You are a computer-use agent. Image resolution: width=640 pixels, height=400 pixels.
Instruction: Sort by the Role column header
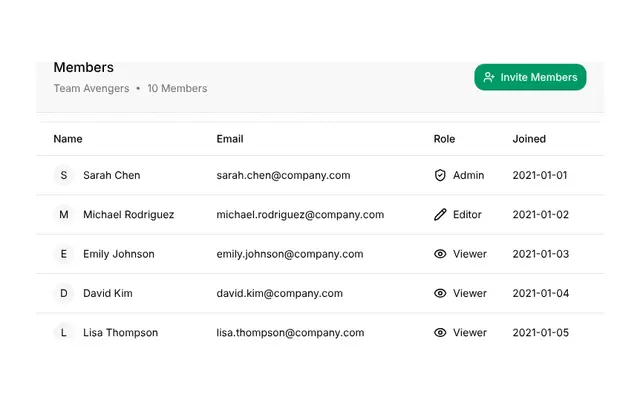pos(444,139)
